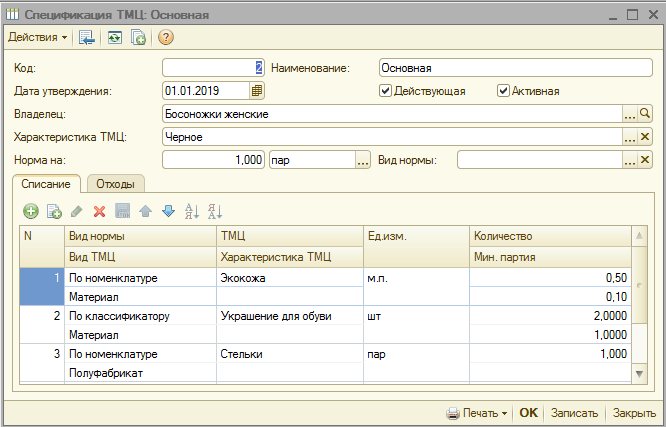
Task: Open help with the question mark icon
Action: pyautogui.click(x=166, y=37)
